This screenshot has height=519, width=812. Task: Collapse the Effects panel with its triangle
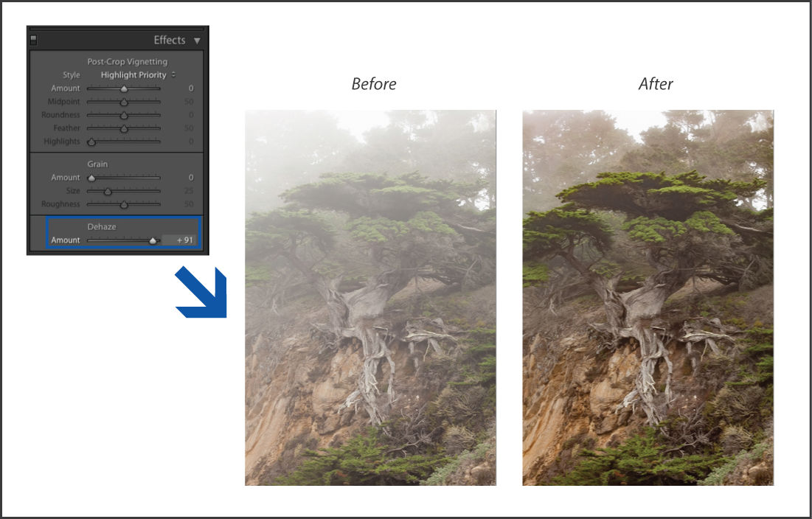[x=196, y=41]
